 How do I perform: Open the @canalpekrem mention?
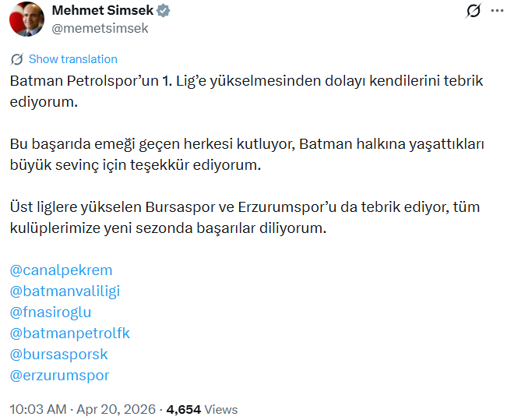tap(61, 270)
